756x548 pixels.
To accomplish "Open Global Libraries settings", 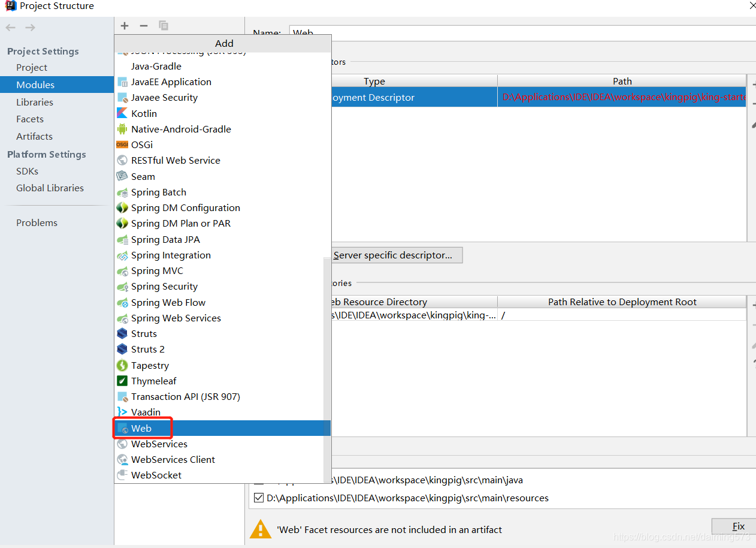I will tap(50, 188).
